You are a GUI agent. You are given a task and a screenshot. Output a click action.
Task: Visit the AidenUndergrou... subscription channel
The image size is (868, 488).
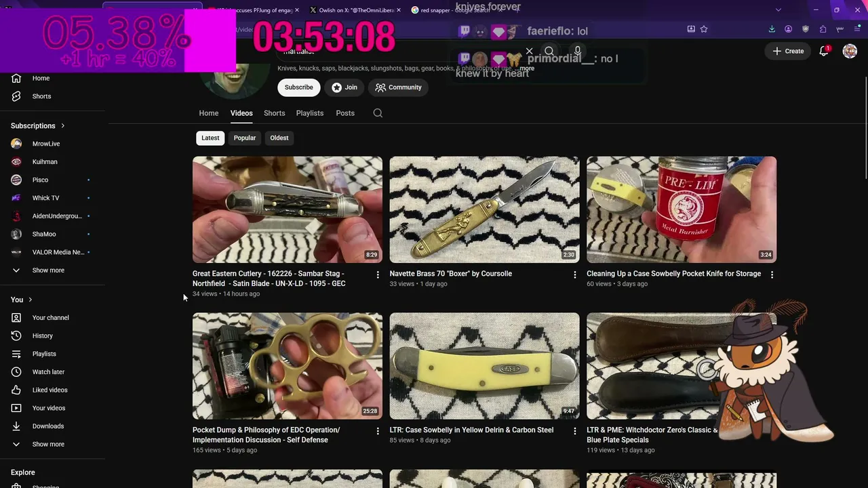57,216
